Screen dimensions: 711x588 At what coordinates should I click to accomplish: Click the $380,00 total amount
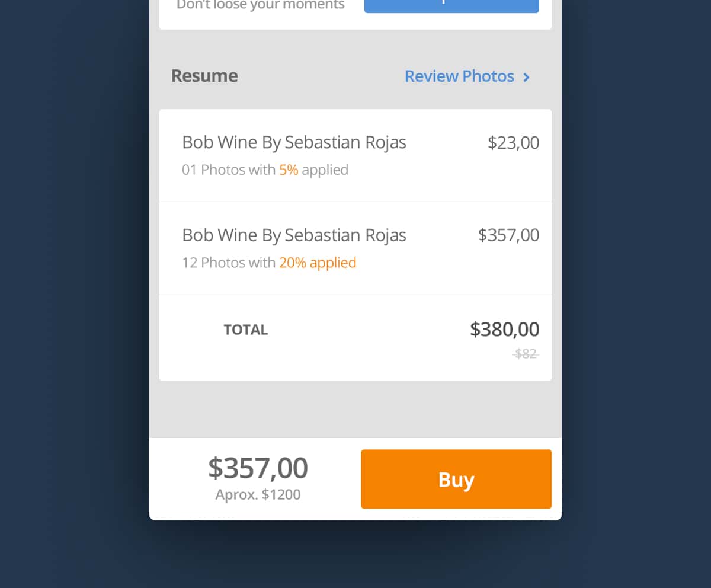(504, 330)
